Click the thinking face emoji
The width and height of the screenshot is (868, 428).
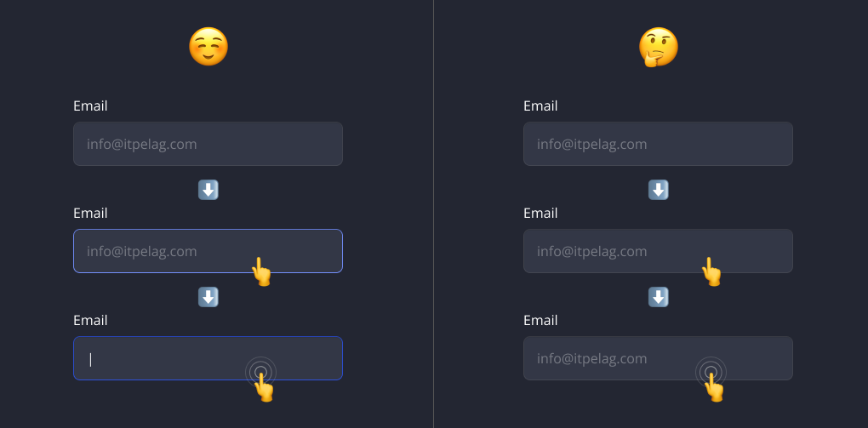point(658,47)
